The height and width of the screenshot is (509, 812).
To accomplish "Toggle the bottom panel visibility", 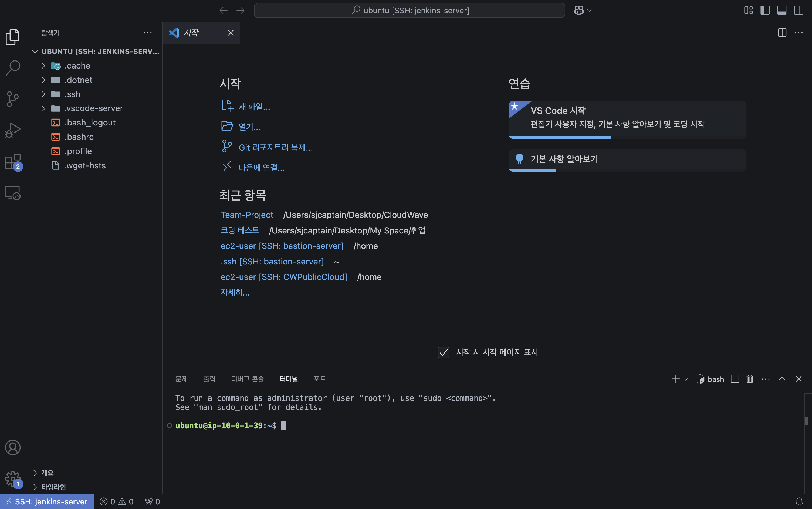I will point(782,11).
